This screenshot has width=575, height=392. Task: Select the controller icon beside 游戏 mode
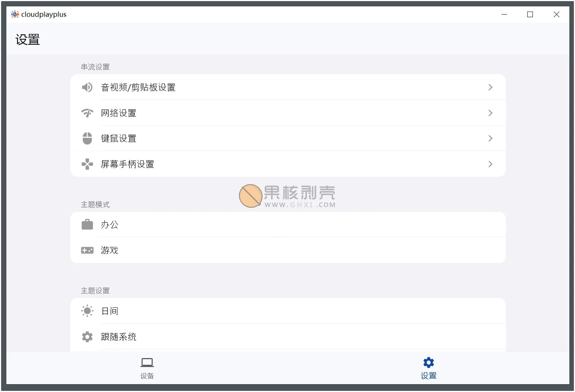pos(87,250)
